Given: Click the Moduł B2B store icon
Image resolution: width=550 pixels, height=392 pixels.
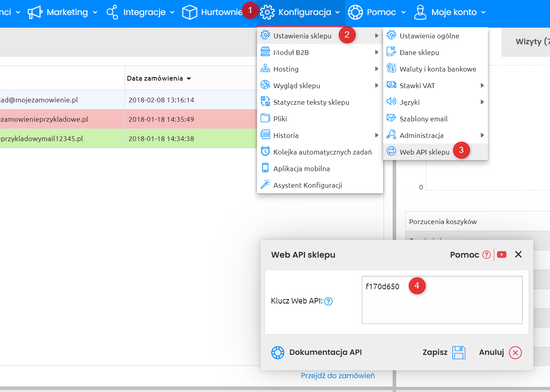Looking at the screenshot, I should [x=265, y=52].
